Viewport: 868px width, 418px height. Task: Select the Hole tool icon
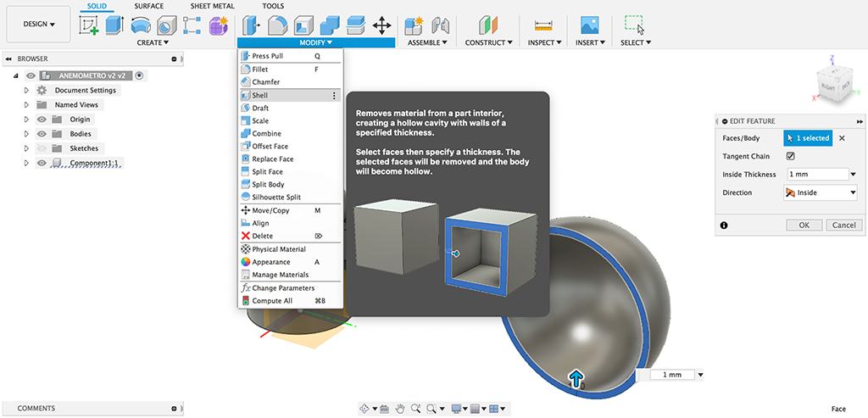166,25
